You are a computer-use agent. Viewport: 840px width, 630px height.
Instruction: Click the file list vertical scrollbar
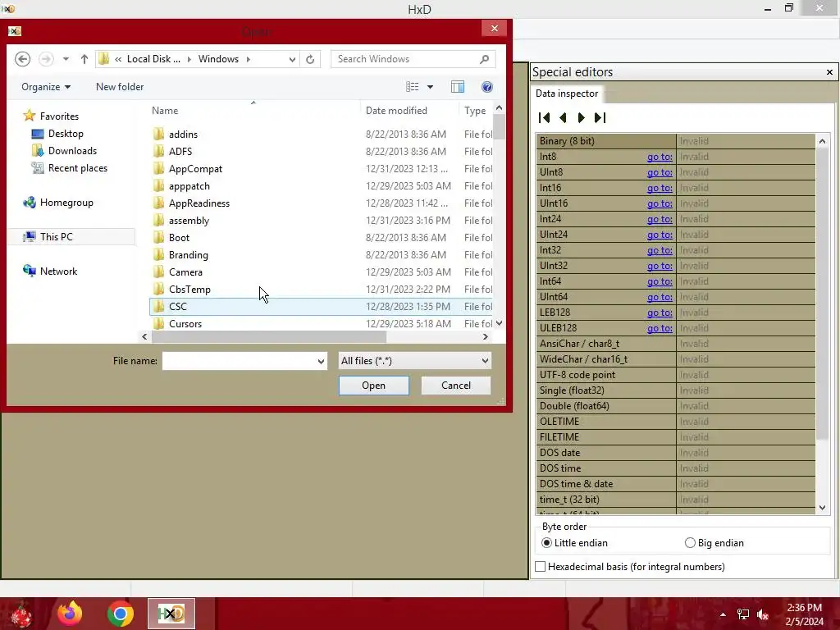tap(499, 127)
